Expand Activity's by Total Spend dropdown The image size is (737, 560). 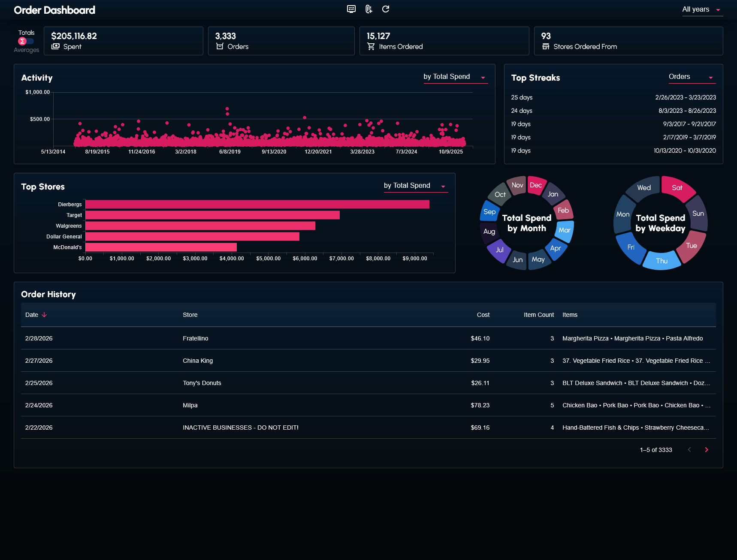point(455,77)
